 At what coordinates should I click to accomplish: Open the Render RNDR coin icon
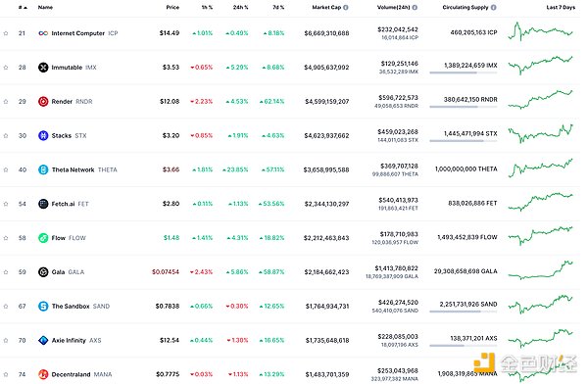[43, 102]
